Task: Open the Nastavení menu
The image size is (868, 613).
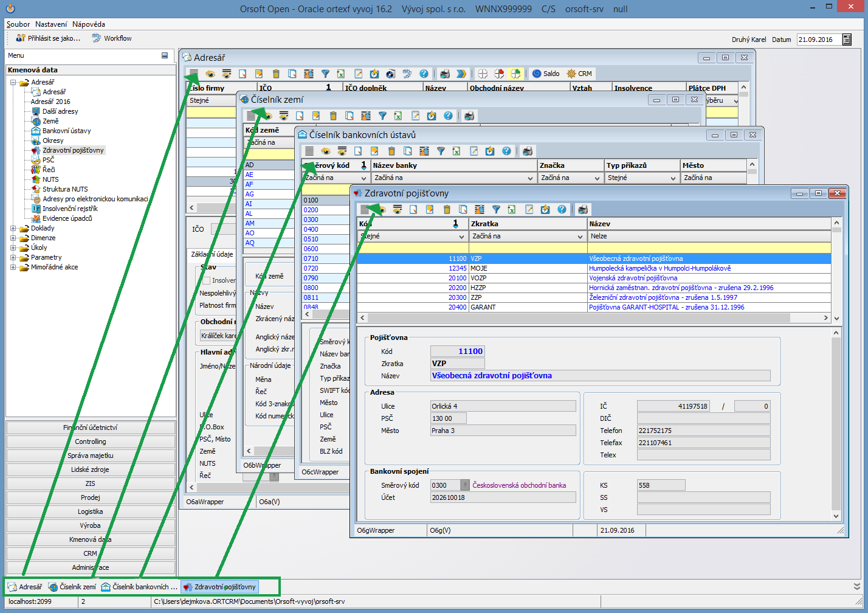Action: [x=51, y=24]
